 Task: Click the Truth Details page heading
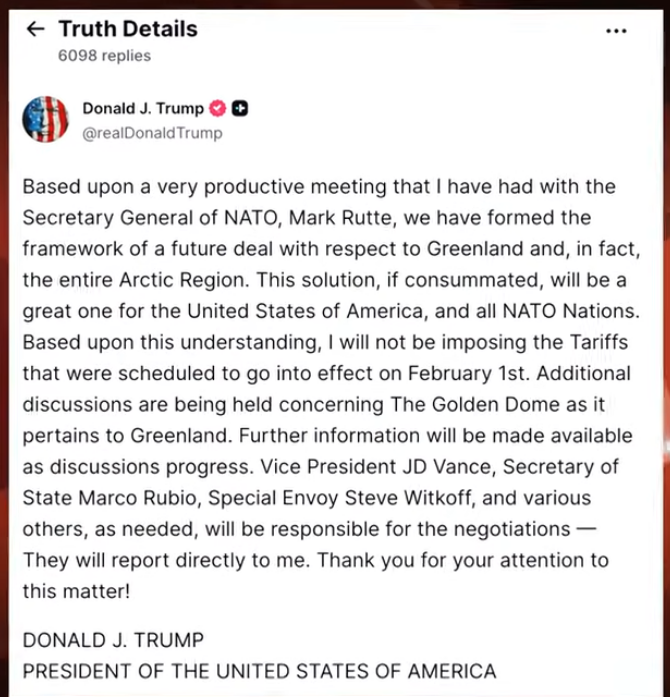(128, 29)
